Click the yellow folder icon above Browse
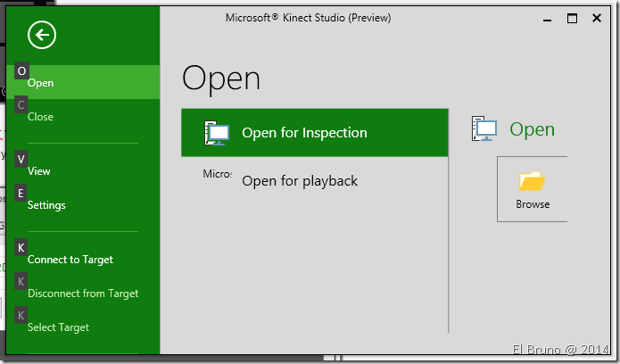 click(x=532, y=181)
